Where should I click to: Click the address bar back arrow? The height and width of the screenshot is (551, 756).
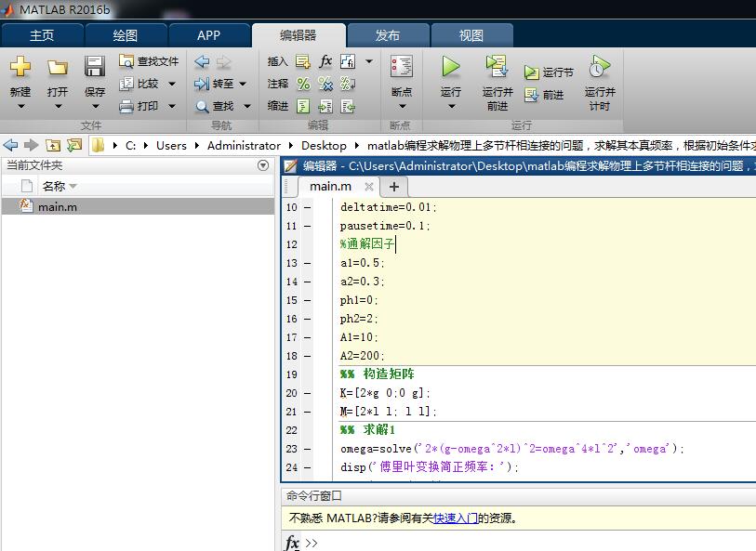(10, 145)
